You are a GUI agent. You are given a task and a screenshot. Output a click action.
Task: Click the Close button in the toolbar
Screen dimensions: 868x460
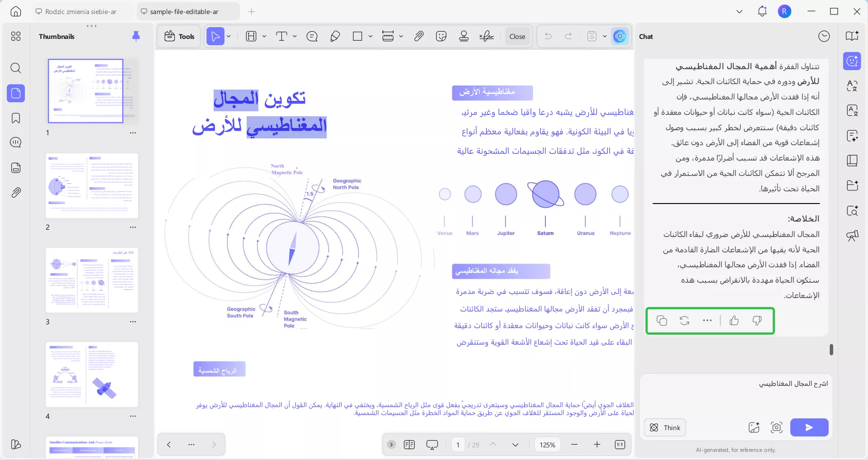pos(517,36)
